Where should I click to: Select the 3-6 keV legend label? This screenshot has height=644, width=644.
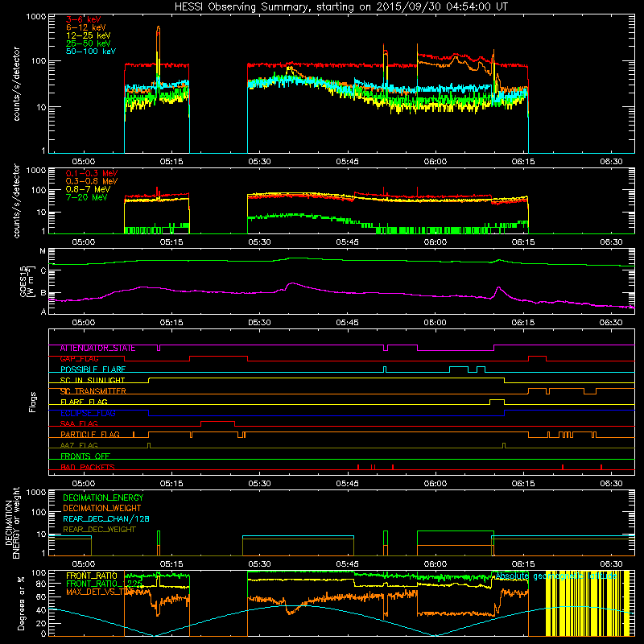click(84, 19)
